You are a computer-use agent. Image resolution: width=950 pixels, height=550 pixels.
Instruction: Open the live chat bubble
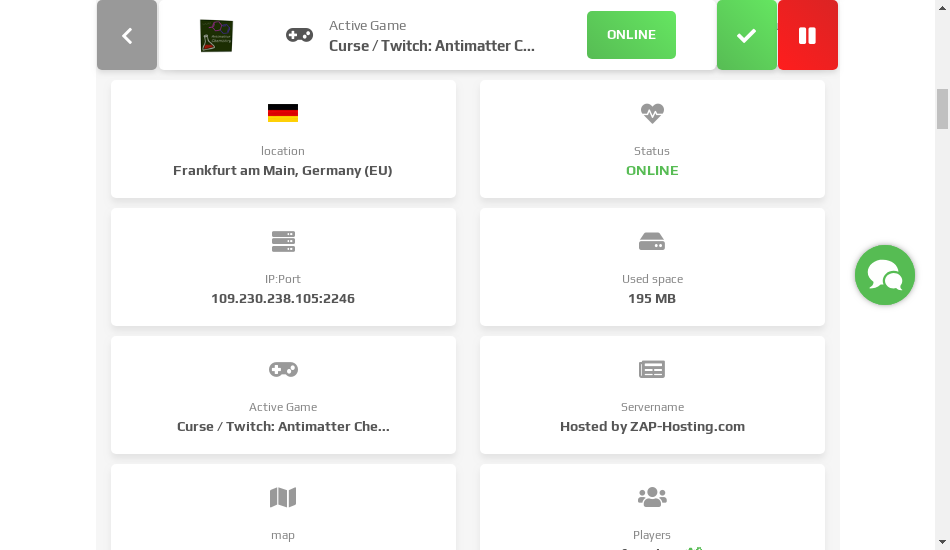coord(885,275)
